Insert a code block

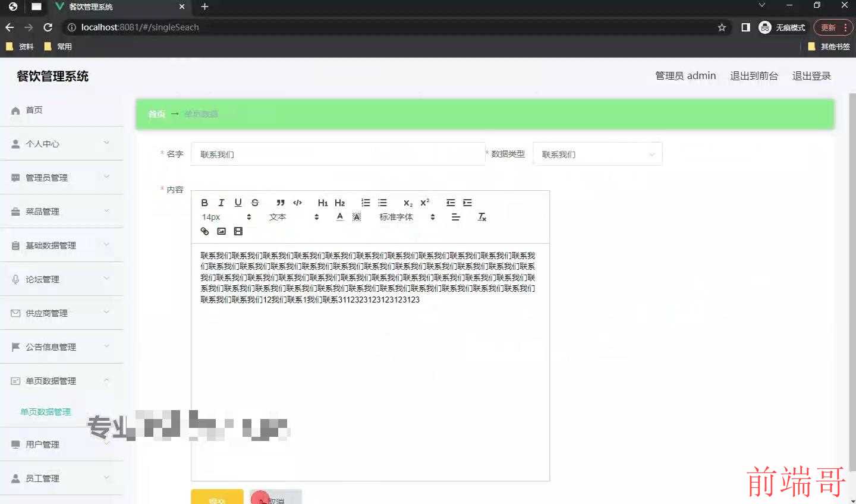tap(297, 203)
